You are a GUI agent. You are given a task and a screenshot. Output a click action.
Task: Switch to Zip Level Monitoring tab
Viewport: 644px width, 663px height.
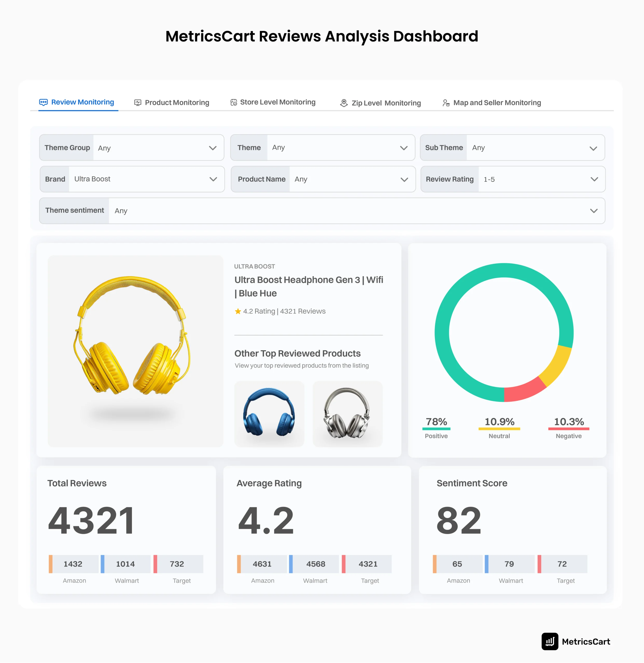(x=380, y=103)
